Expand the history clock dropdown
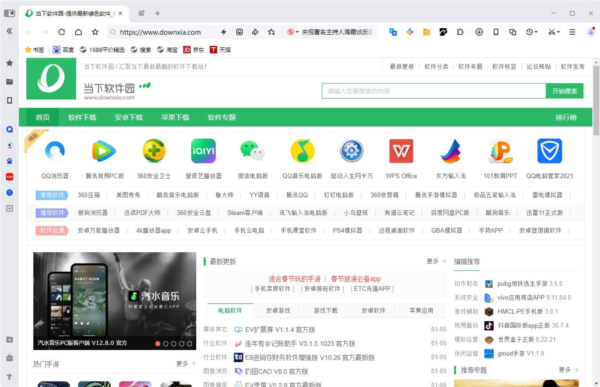The width and height of the screenshot is (600, 387). pyautogui.click(x=532, y=32)
